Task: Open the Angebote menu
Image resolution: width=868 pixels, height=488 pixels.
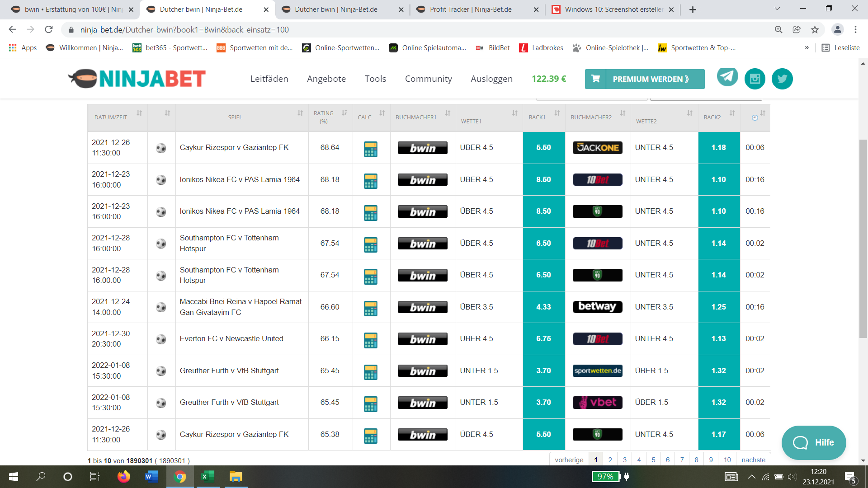Action: (x=326, y=79)
